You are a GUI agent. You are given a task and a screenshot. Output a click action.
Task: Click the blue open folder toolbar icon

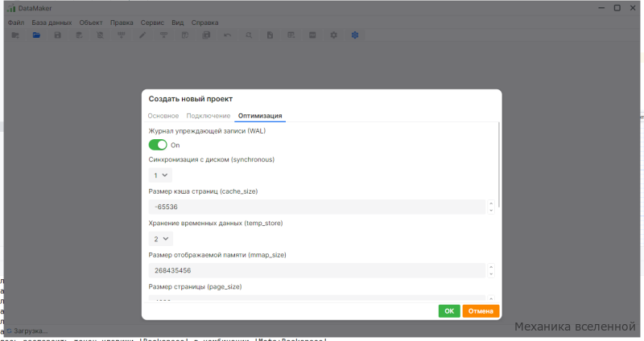pyautogui.click(x=36, y=35)
